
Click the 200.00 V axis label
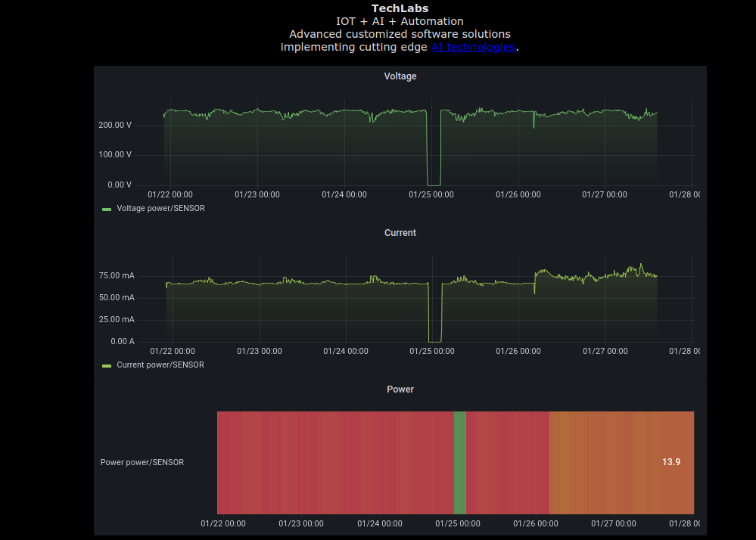click(114, 125)
